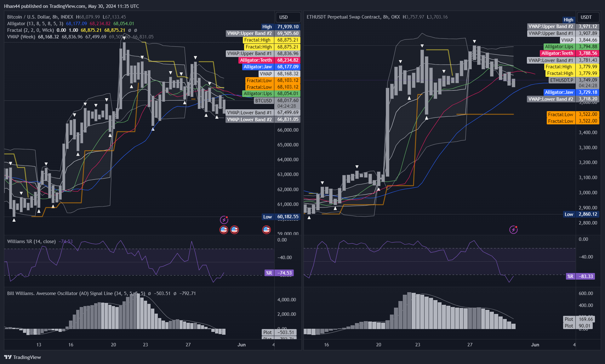Click the Low 60,182.55 price label
605x364 pixels.
(281, 217)
